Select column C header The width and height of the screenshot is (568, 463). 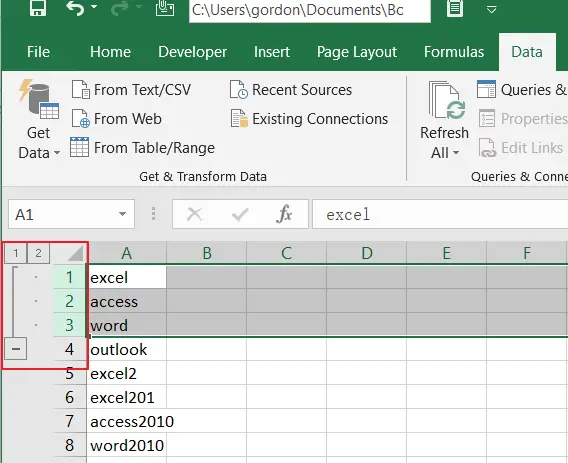[287, 253]
